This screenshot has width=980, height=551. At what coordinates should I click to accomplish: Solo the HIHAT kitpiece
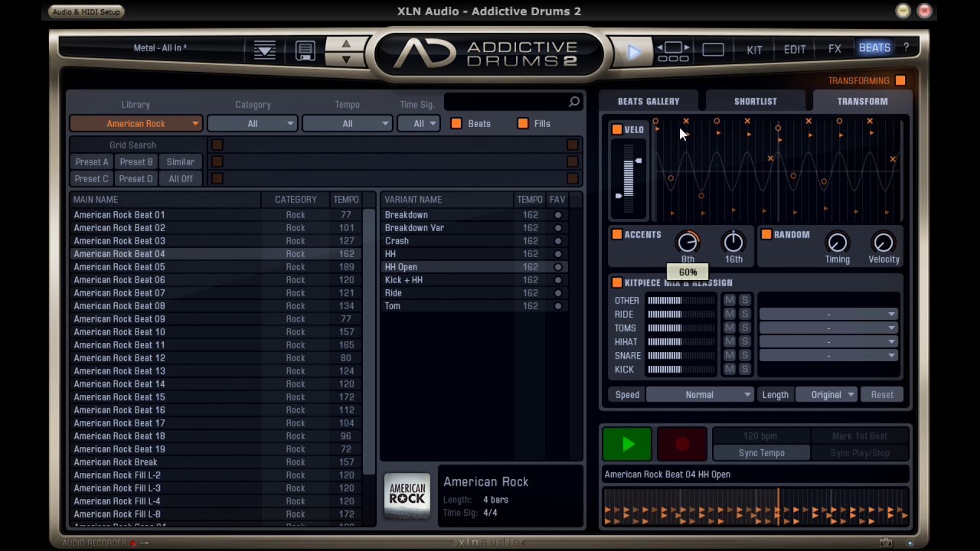[744, 342]
